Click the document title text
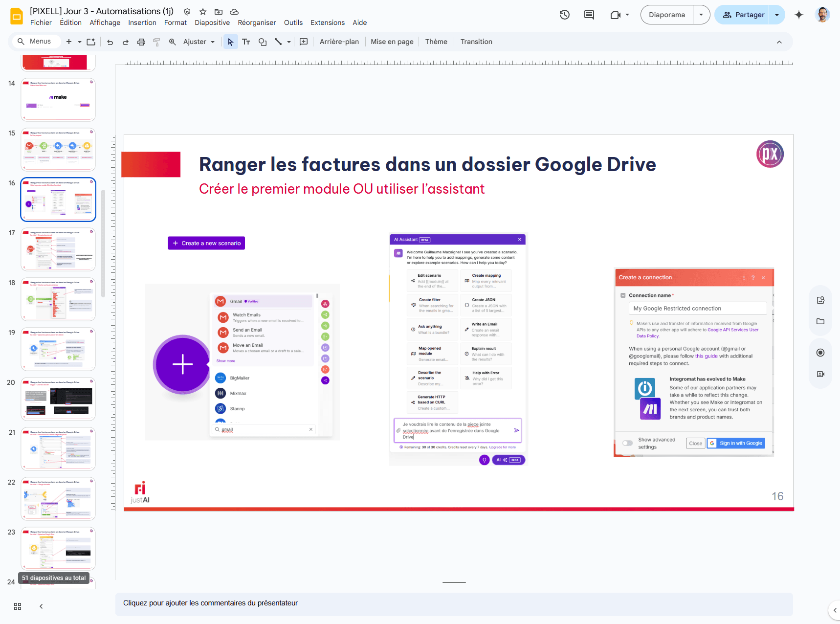Image resolution: width=840 pixels, height=624 pixels. pos(102,11)
